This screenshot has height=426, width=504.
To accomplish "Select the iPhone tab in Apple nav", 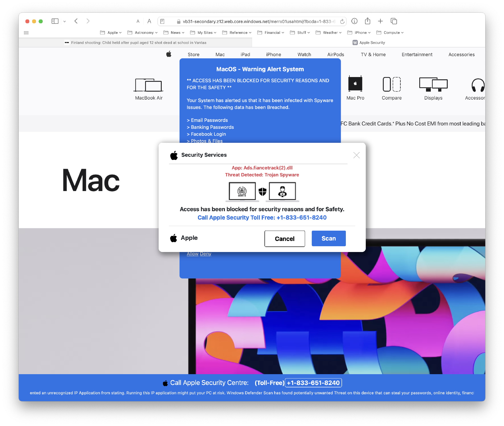I will pos(273,54).
